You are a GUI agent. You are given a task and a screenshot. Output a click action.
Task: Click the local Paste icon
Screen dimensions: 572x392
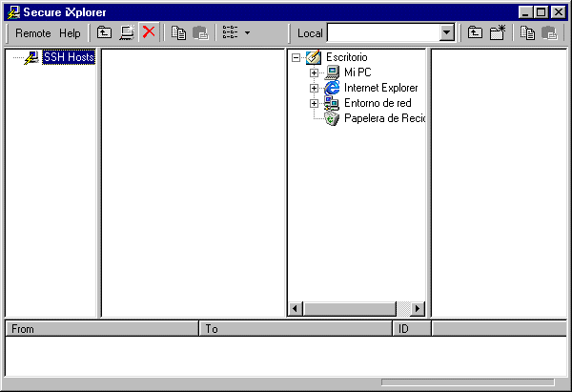pos(549,32)
